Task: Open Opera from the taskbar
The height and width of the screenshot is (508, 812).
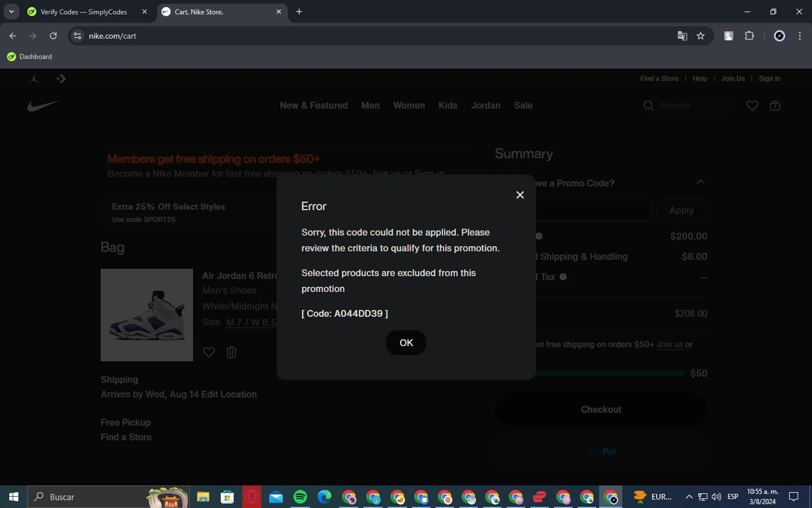Action: (252, 497)
